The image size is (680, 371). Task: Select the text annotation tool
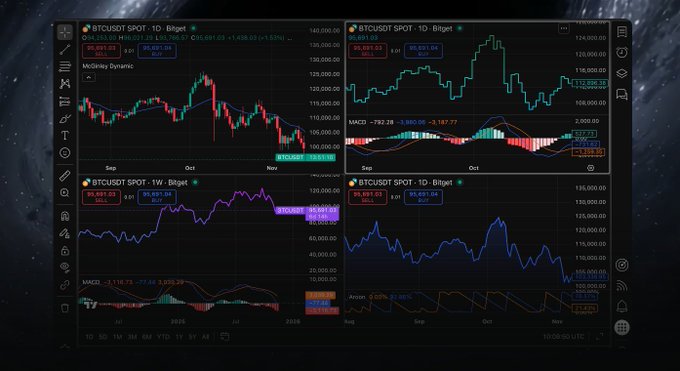[65, 135]
